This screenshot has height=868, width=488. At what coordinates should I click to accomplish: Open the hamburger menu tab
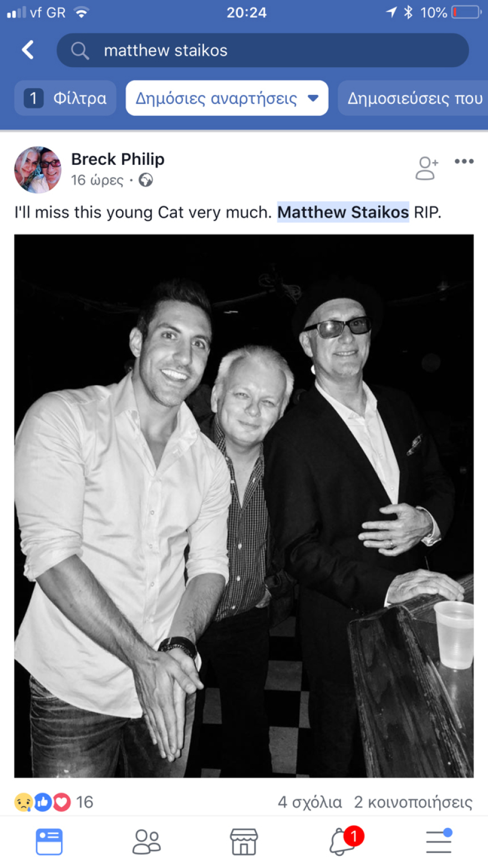click(x=439, y=841)
